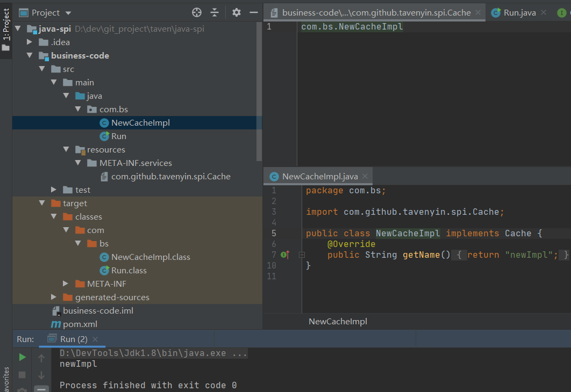Expand the .idea folder

(x=30, y=42)
